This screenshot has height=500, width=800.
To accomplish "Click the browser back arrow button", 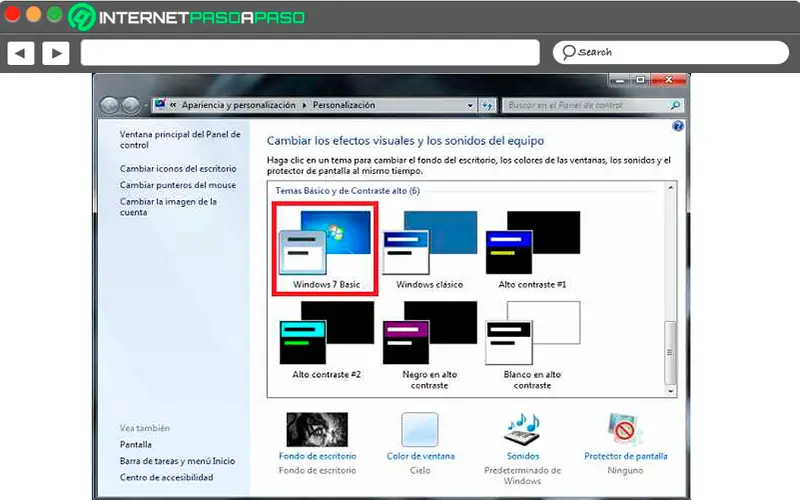I will (21, 53).
